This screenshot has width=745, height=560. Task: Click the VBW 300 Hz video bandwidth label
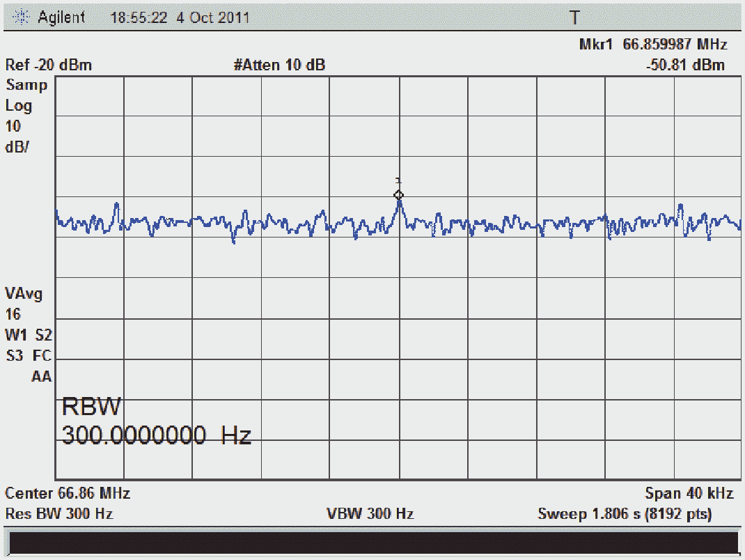[x=370, y=514]
